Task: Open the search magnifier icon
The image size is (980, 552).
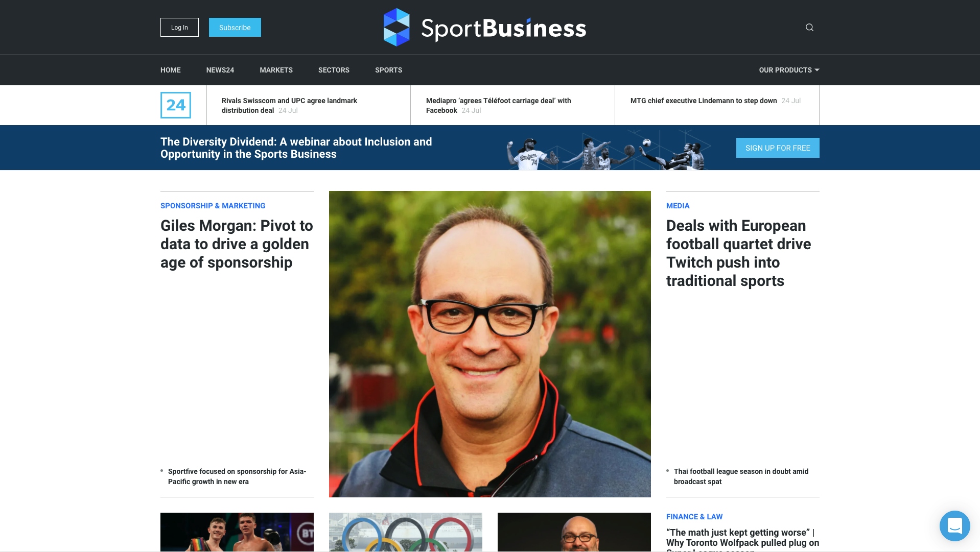Action: click(809, 28)
